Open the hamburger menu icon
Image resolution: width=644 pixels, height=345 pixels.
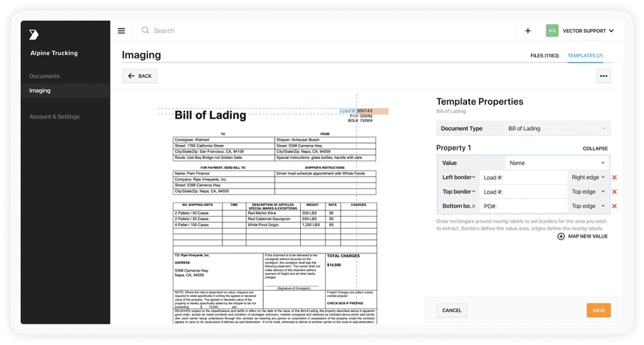pos(121,31)
